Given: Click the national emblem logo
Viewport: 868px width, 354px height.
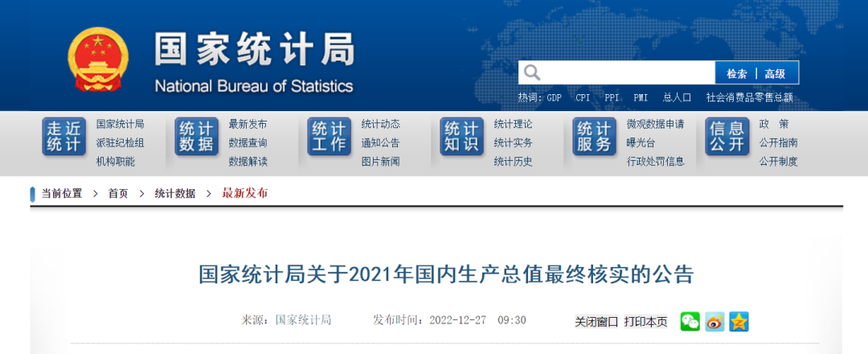Looking at the screenshot, I should coord(97,60).
